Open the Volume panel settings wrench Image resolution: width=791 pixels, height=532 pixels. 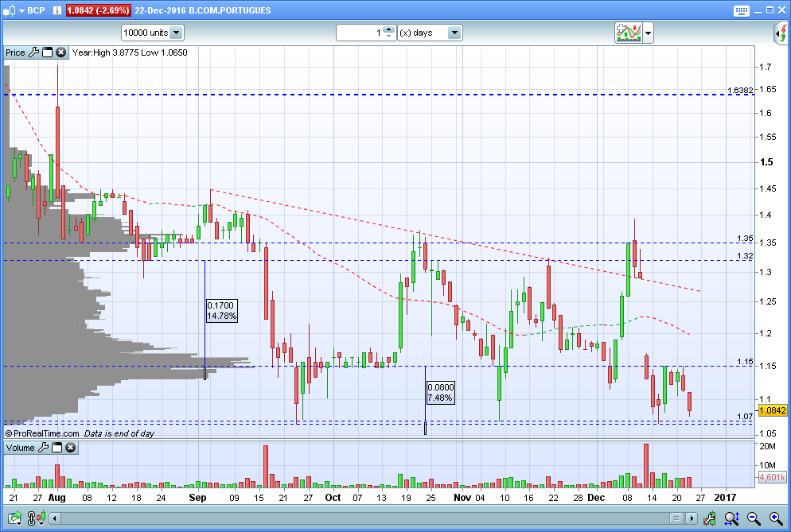click(44, 447)
